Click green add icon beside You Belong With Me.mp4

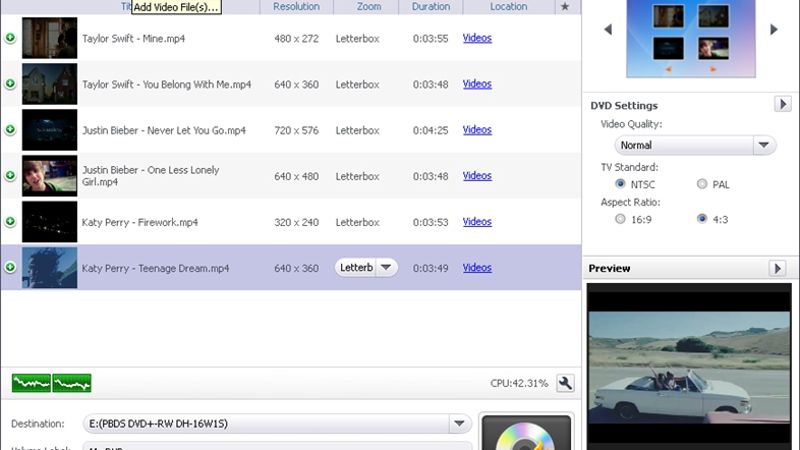[x=10, y=84]
